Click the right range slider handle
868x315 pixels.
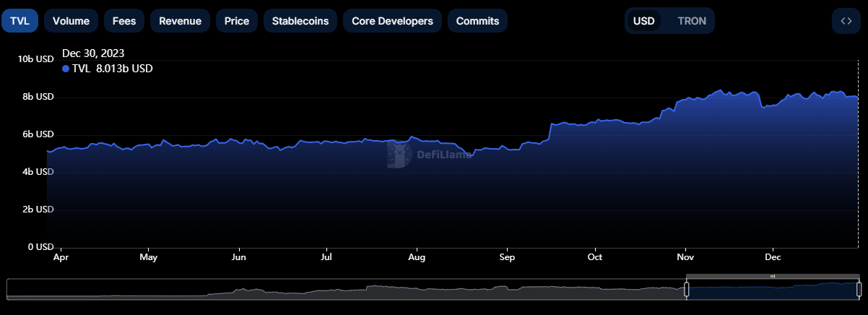(859, 290)
